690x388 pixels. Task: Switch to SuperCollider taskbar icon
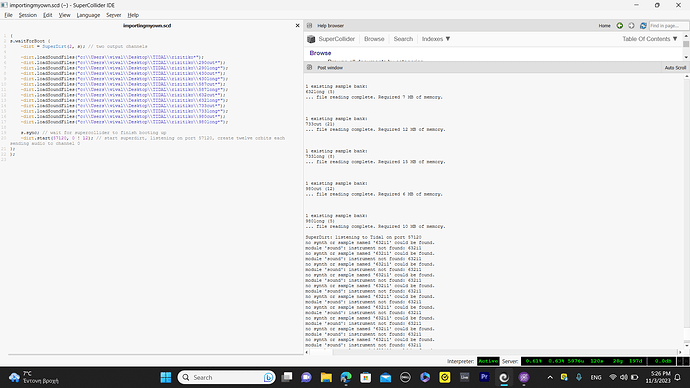(504, 377)
